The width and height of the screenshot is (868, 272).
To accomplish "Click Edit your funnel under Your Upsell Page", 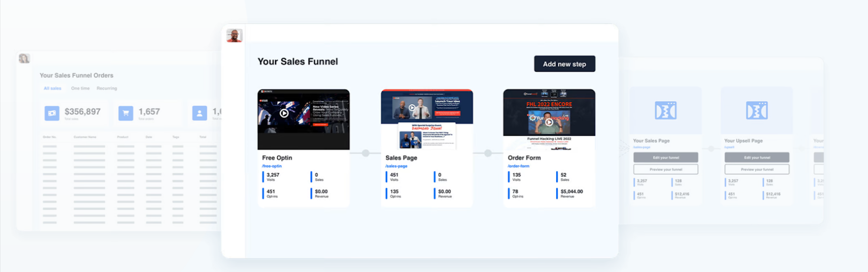I will click(x=757, y=157).
